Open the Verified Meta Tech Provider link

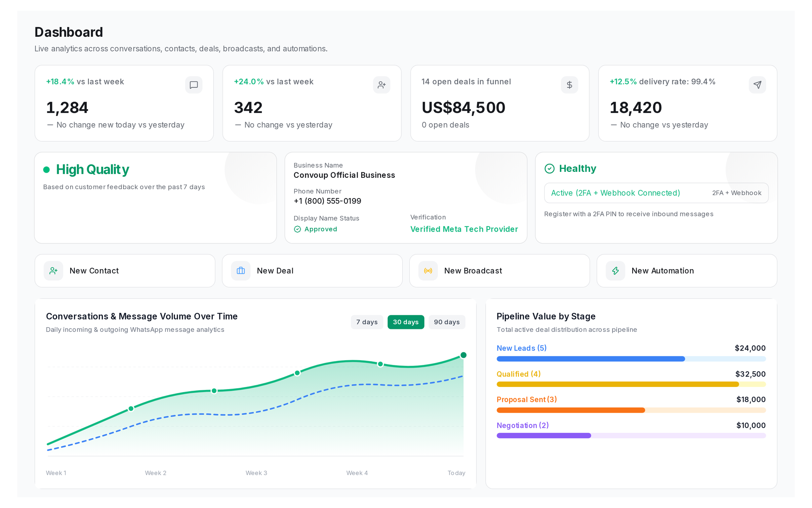pos(464,229)
